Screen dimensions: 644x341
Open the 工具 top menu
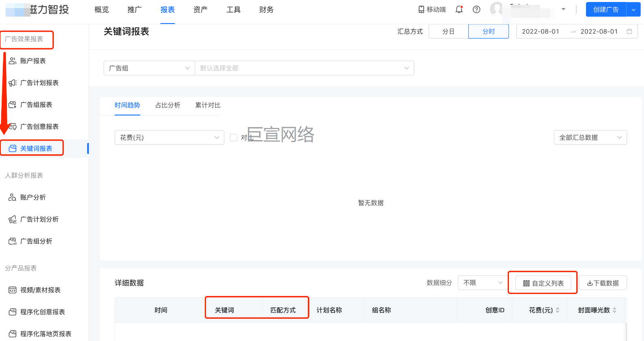[x=234, y=10]
